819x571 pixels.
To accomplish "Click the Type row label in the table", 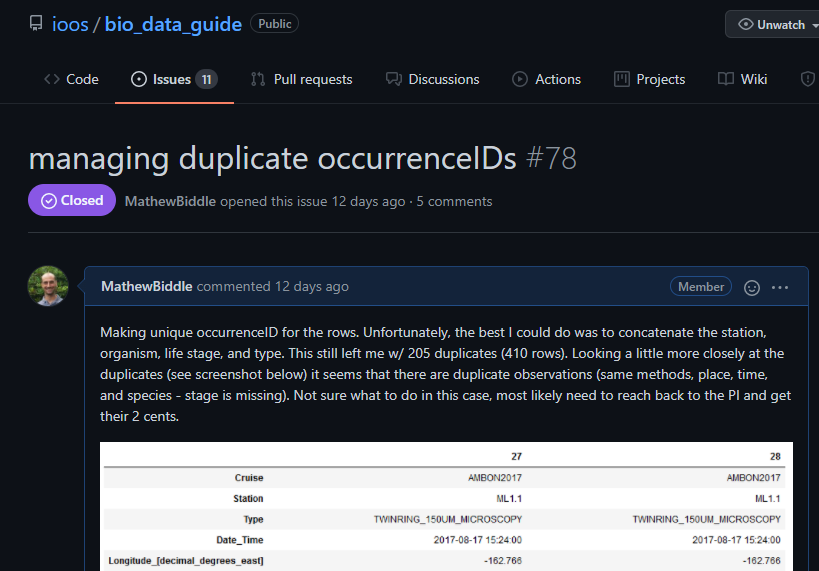I will click(253, 519).
